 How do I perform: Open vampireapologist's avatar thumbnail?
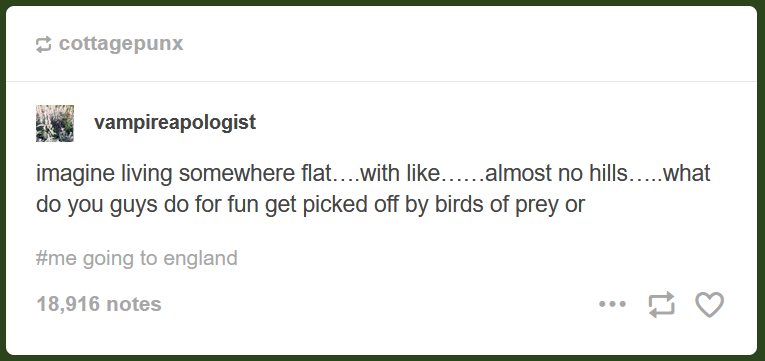point(55,123)
